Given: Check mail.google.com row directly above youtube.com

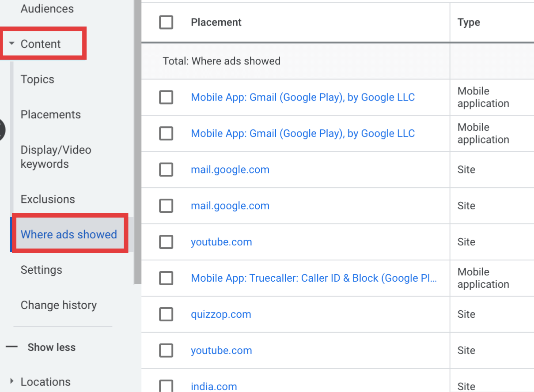Looking at the screenshot, I should [x=166, y=206].
